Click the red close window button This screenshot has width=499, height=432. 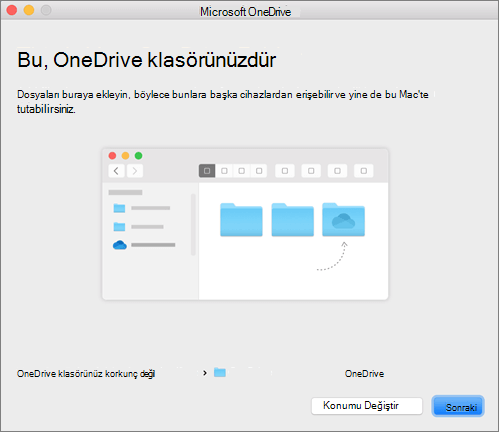point(12,10)
